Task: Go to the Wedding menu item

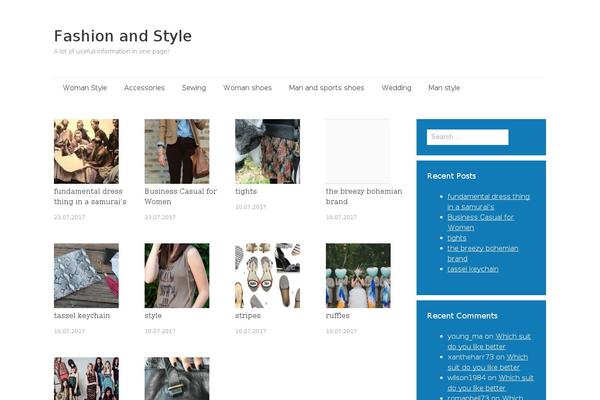Action: pos(396,88)
